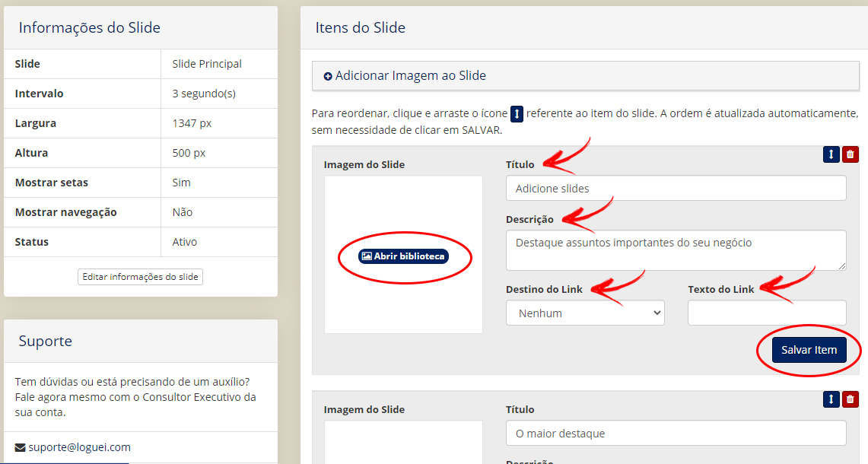The width and height of the screenshot is (868, 464).
Task: Click the Texto do Link label
Action: (x=721, y=289)
